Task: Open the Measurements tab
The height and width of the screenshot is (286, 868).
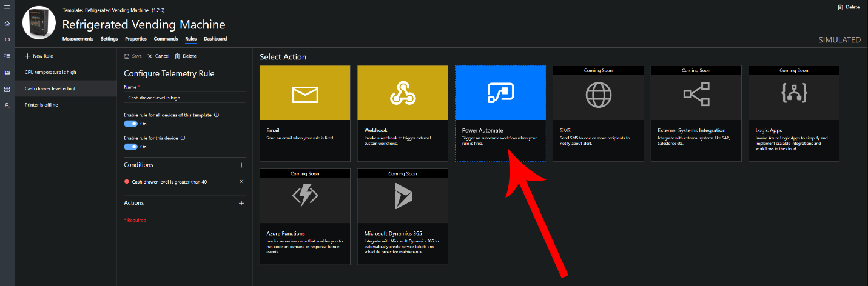Action: [78, 39]
